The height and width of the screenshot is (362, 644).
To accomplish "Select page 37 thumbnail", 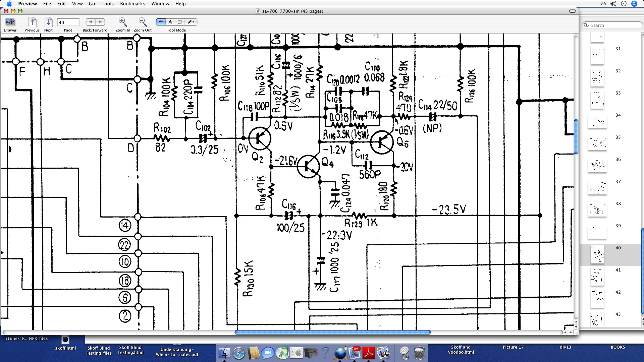I will 597,188.
